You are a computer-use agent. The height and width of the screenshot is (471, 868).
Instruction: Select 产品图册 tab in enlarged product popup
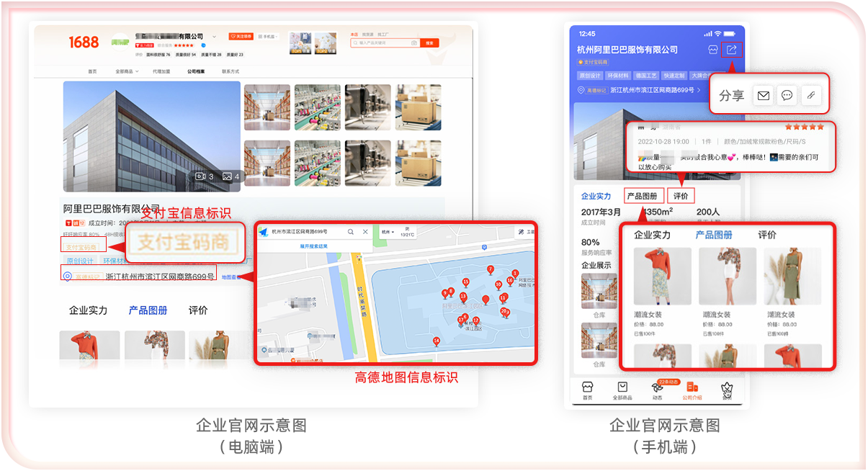point(714,235)
